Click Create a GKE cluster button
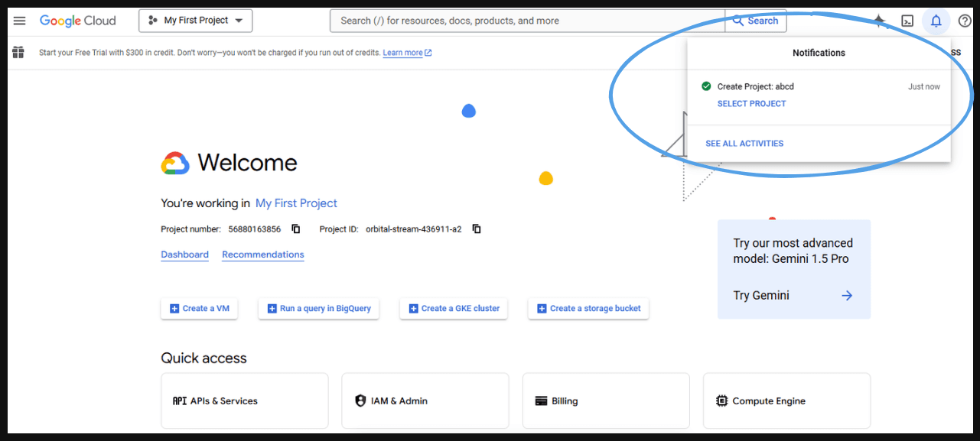 tap(454, 309)
